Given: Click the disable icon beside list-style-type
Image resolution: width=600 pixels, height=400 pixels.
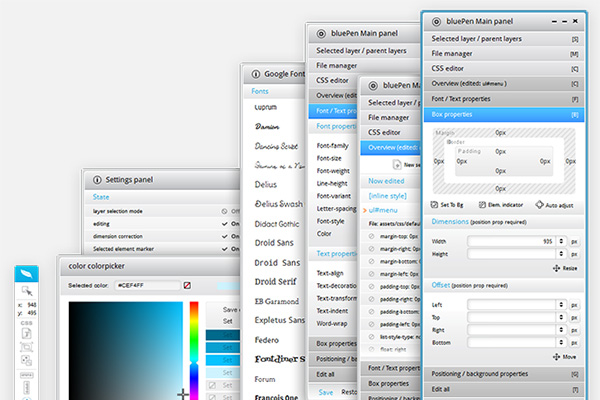Looking at the screenshot, I should [371, 337].
